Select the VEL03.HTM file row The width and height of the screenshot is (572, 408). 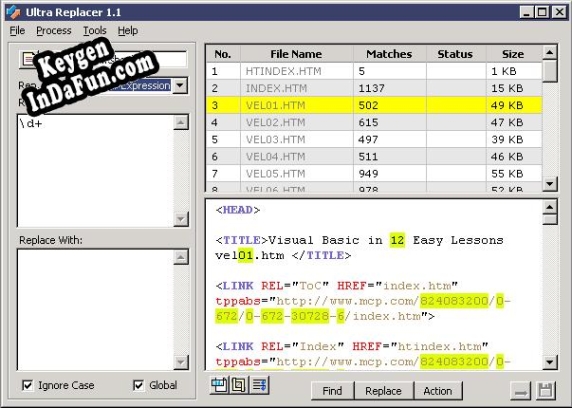pos(374,140)
